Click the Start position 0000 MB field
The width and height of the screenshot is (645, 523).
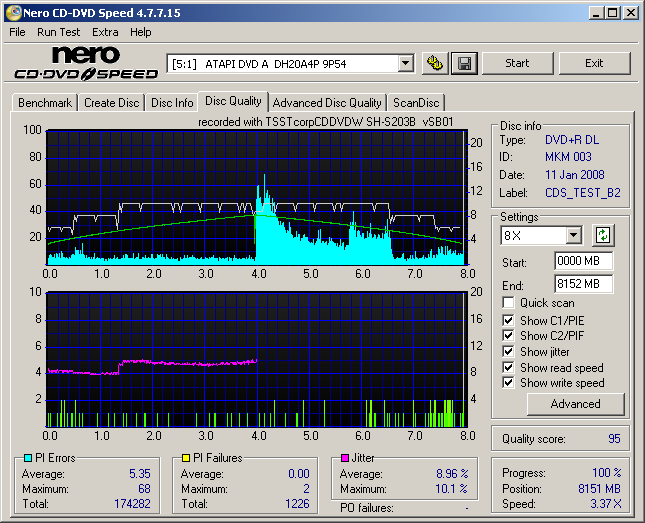pyautogui.click(x=584, y=261)
